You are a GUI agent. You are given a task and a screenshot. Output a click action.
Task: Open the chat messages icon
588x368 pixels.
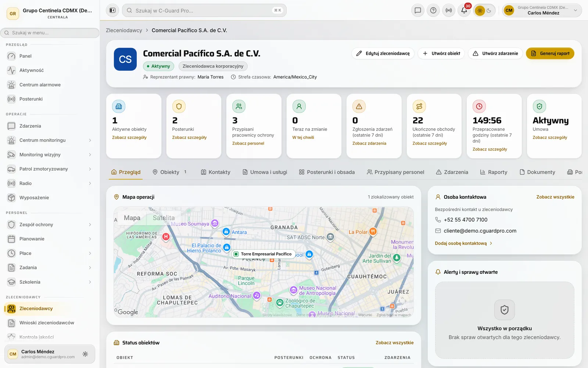point(418,10)
